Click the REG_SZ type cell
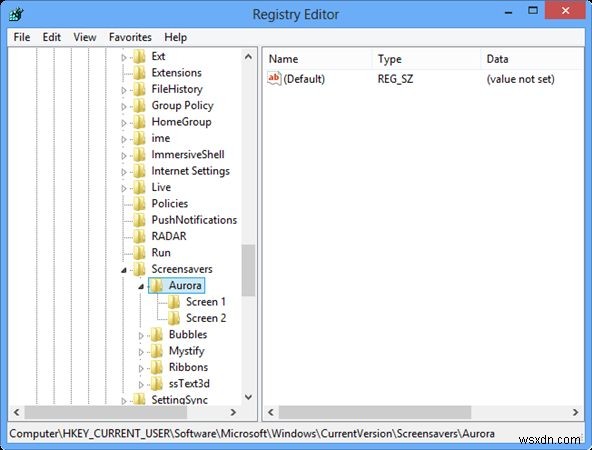The height and width of the screenshot is (450, 592). (395, 79)
